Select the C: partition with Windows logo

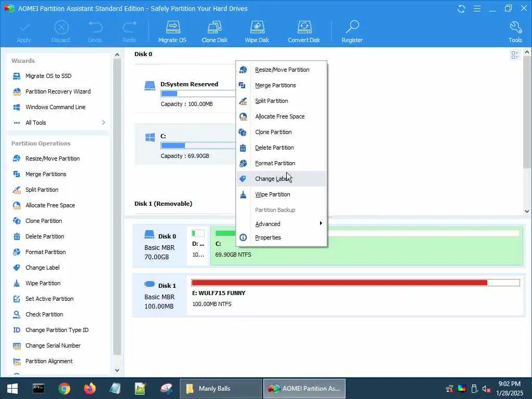click(x=186, y=145)
